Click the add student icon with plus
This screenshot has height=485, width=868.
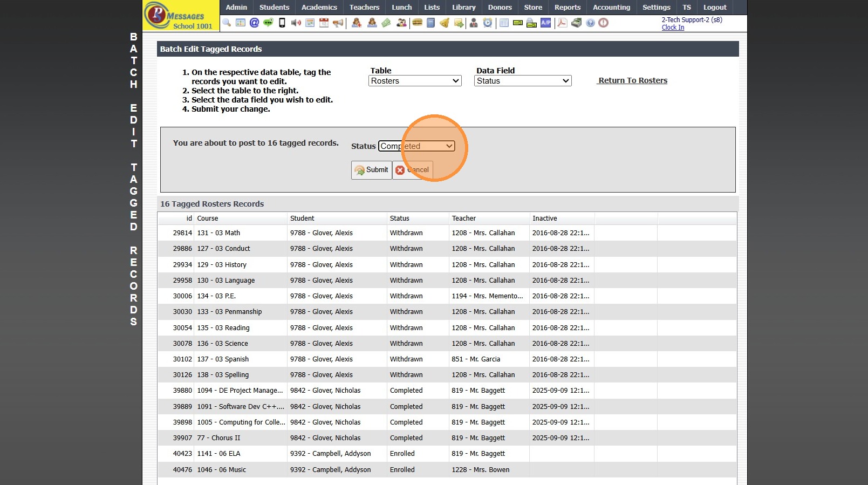(357, 23)
